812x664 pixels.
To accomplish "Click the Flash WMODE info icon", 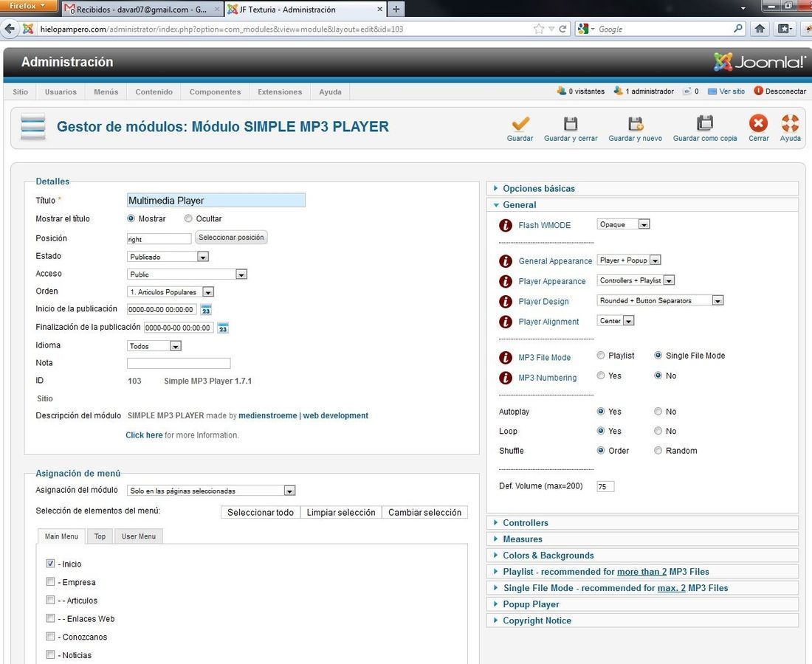I will click(x=506, y=225).
